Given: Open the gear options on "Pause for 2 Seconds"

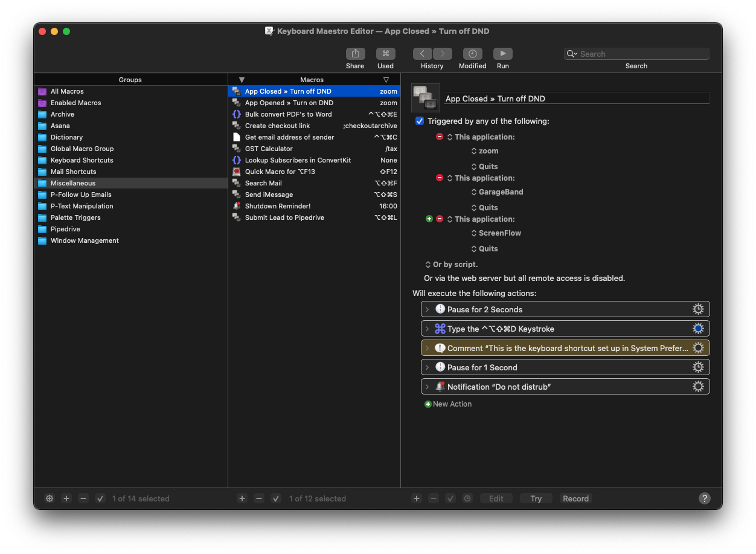Looking at the screenshot, I should pyautogui.click(x=699, y=309).
